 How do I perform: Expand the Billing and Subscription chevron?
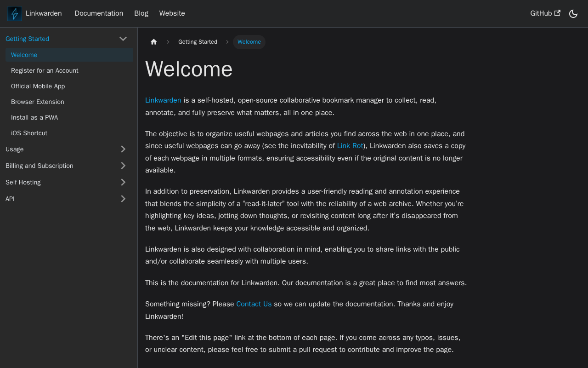point(123,166)
